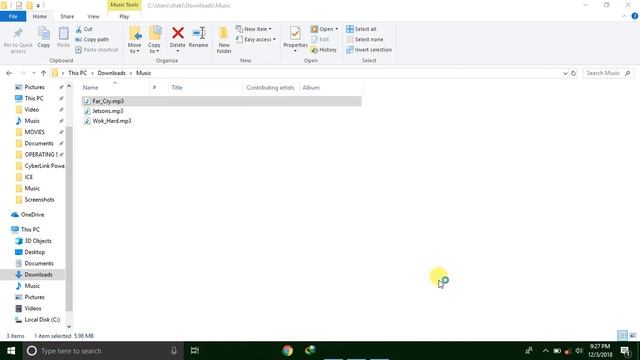Open the Windows Start menu
The height and width of the screenshot is (360, 640).
pos(11,351)
